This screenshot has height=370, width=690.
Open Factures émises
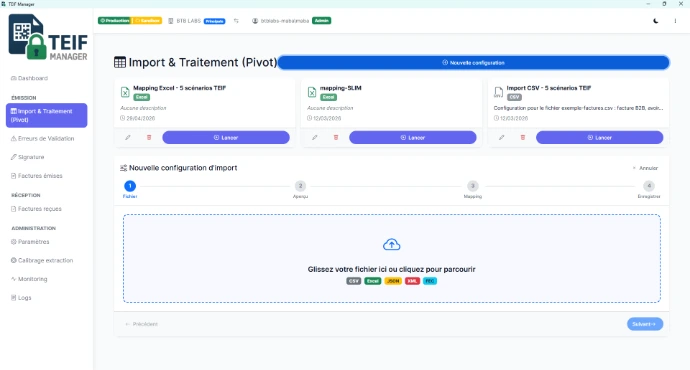(37, 176)
